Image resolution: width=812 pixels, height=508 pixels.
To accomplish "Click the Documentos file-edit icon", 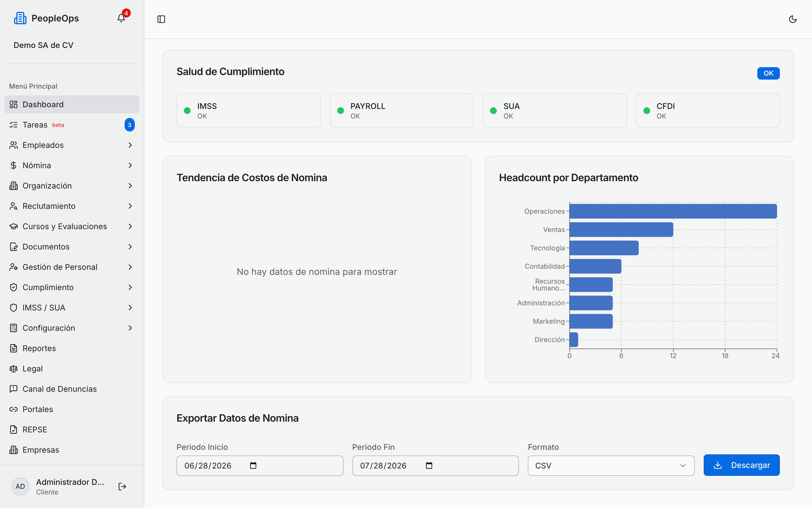I will [14, 247].
